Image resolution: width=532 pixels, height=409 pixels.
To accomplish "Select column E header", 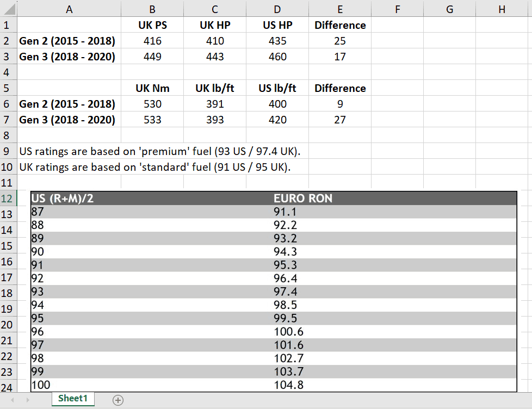I will 340,9.
